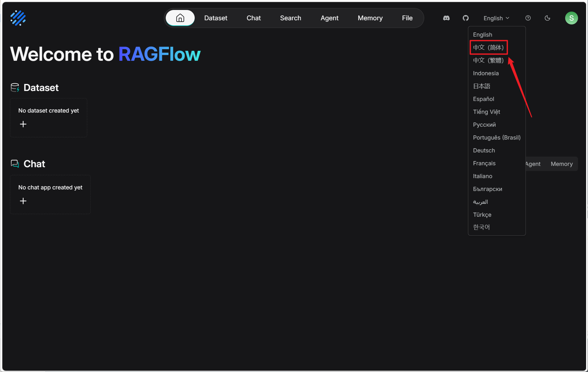Switch to the Chat tab
588x372 pixels.
pyautogui.click(x=254, y=18)
